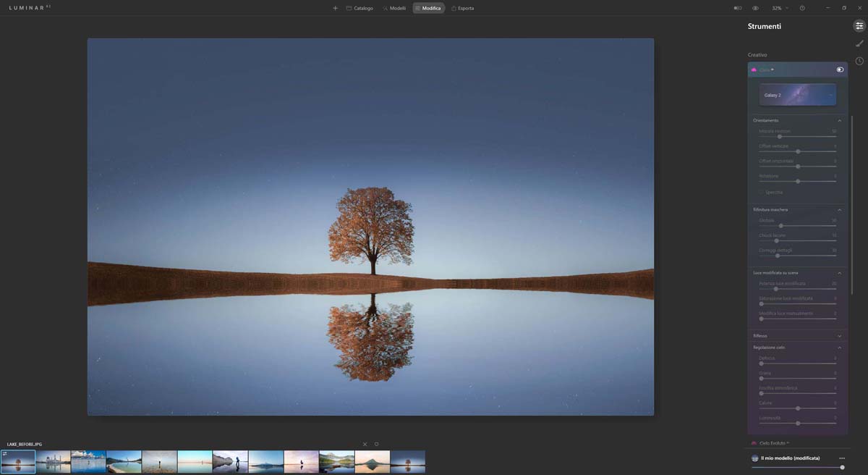The image size is (868, 475).
Task: Click the reject X icon above filmstrip
Action: coord(365,444)
